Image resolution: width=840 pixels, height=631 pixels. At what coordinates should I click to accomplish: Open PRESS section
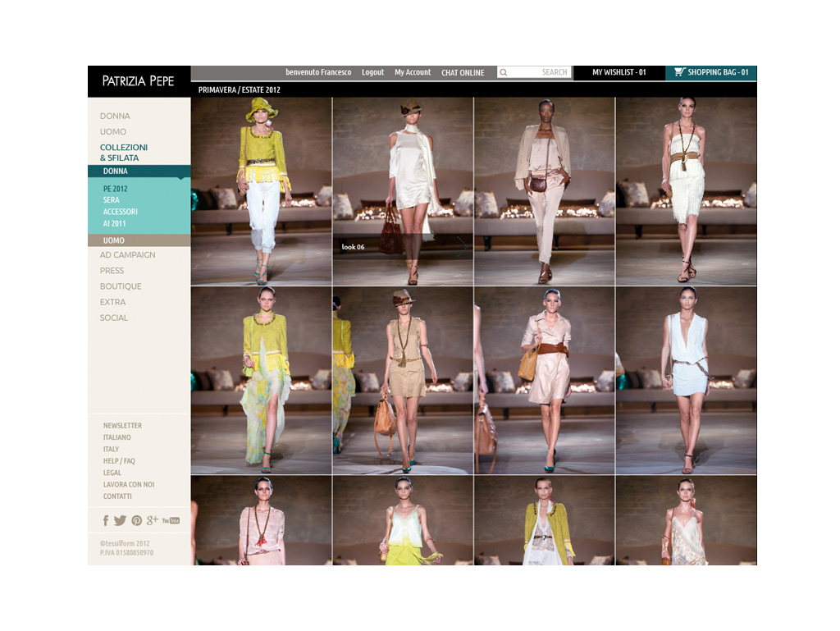pos(112,271)
